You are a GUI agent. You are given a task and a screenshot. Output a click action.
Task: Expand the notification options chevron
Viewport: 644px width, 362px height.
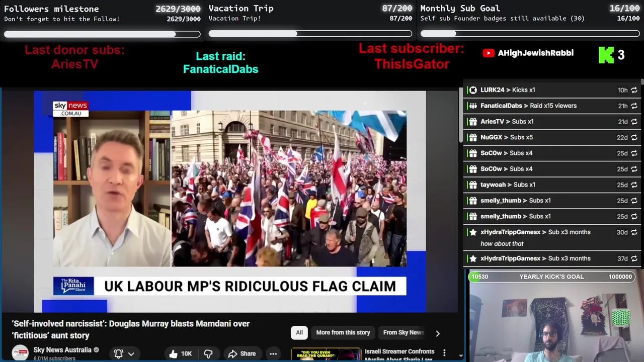(x=131, y=354)
